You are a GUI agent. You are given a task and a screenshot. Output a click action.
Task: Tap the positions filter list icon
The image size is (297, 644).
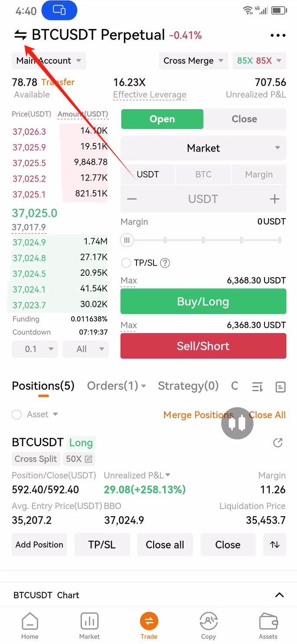(258, 387)
